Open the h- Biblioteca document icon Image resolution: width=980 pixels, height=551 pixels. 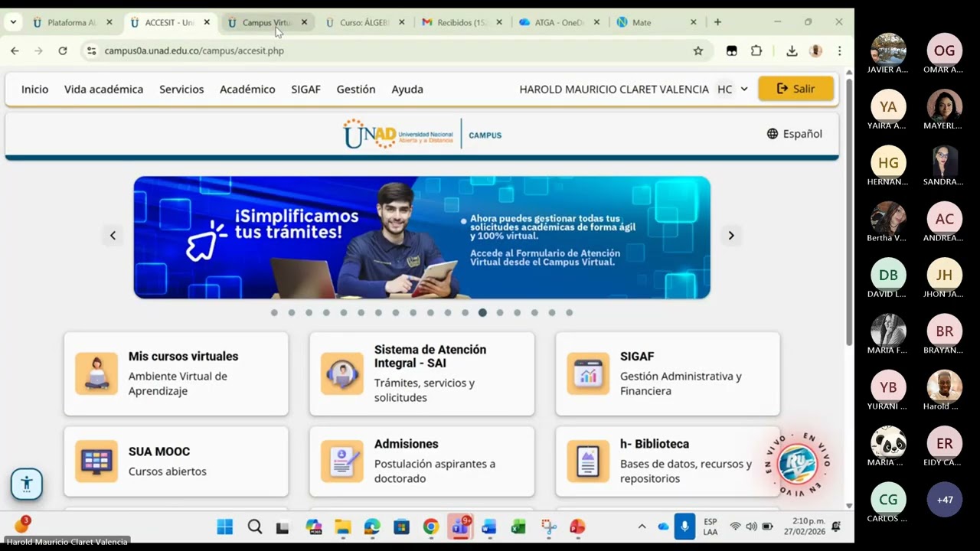[588, 461]
